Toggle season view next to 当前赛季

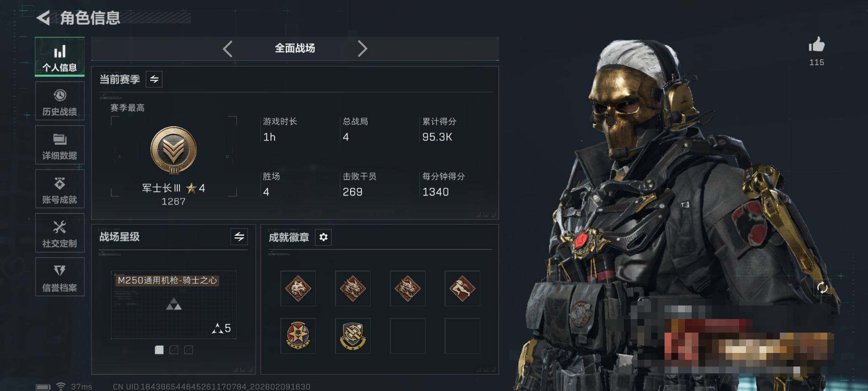pos(154,79)
